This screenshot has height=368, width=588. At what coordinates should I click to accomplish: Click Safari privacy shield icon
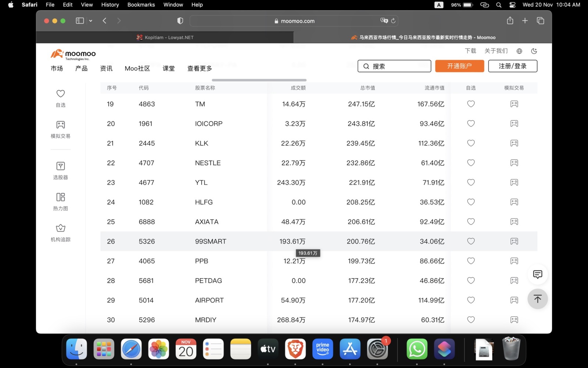tap(180, 21)
